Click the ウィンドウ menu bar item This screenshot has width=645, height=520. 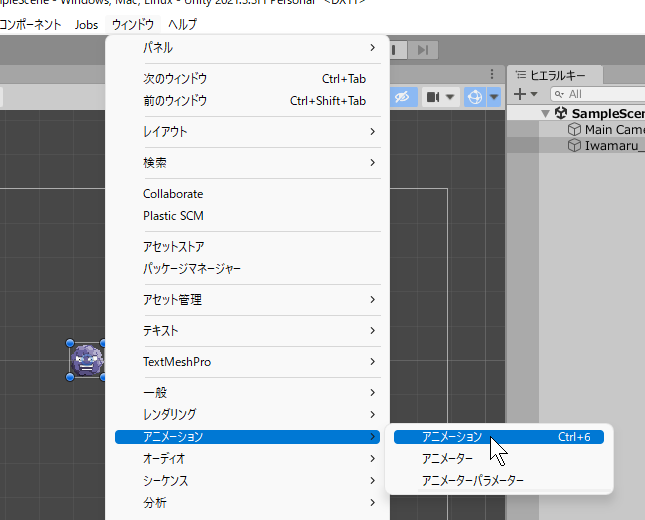[133, 25]
